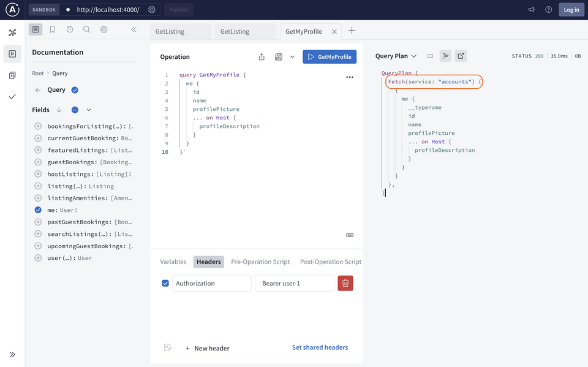The image size is (588, 367).
Task: Click the Bearer user-1 header value field
Action: [294, 283]
